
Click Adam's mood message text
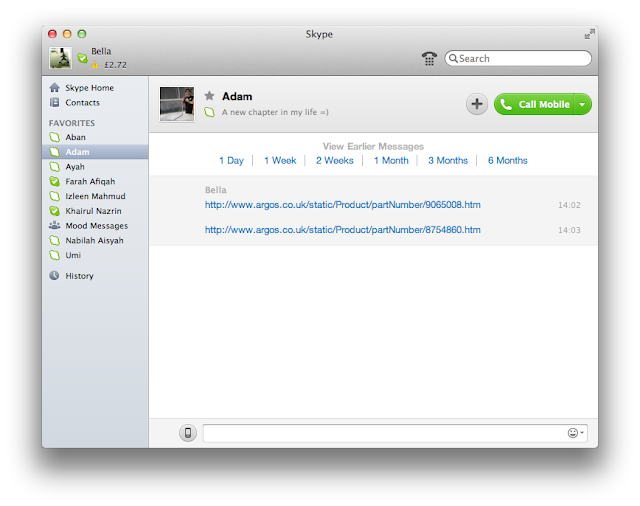pos(275,112)
